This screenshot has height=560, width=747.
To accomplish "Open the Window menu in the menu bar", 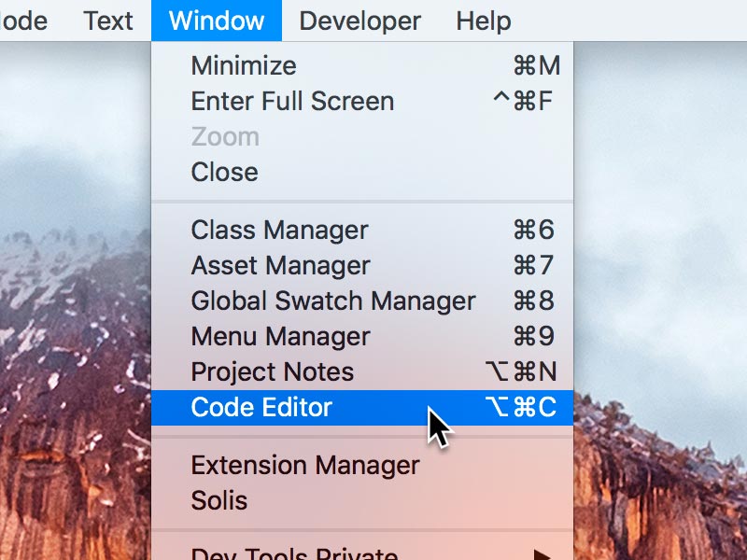I will click(x=216, y=21).
